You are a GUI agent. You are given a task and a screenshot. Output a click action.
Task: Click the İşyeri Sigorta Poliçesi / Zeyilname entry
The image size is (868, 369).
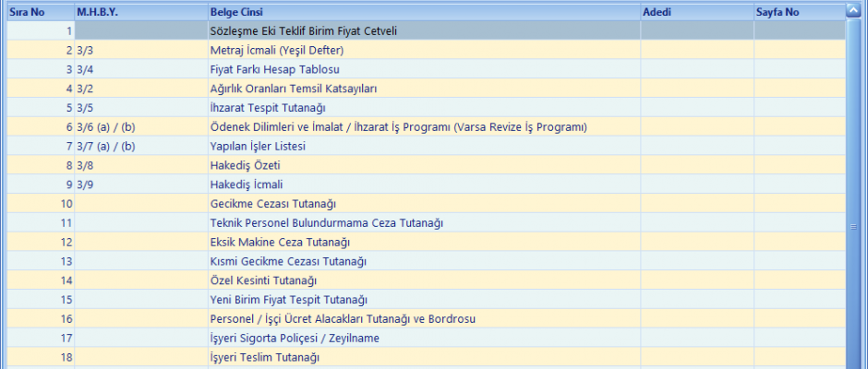click(295, 339)
